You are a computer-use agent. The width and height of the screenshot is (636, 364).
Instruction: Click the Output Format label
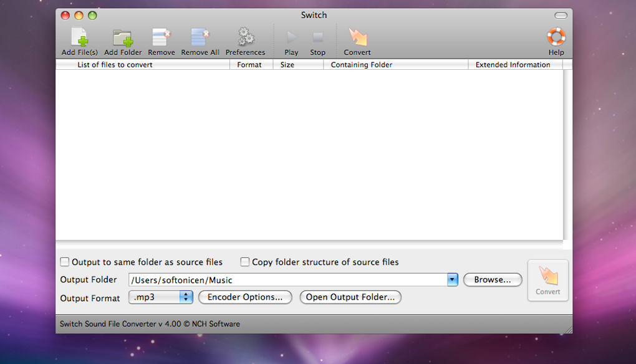90,298
